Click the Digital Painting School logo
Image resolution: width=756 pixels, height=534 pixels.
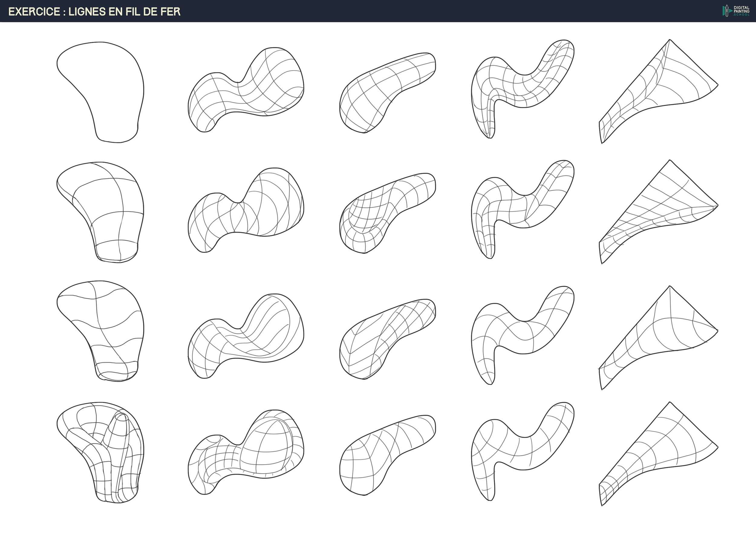click(x=735, y=11)
